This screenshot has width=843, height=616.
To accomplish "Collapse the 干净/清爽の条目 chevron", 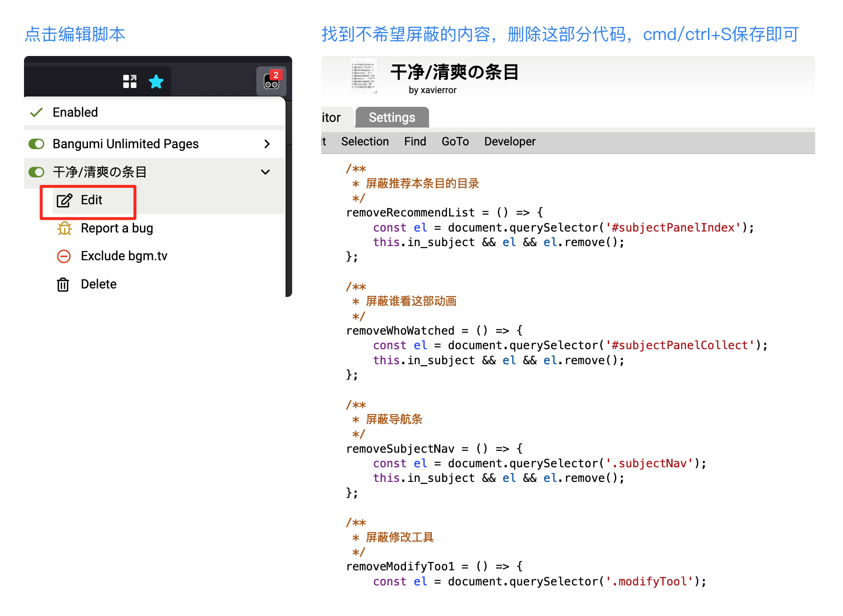I will [x=265, y=172].
